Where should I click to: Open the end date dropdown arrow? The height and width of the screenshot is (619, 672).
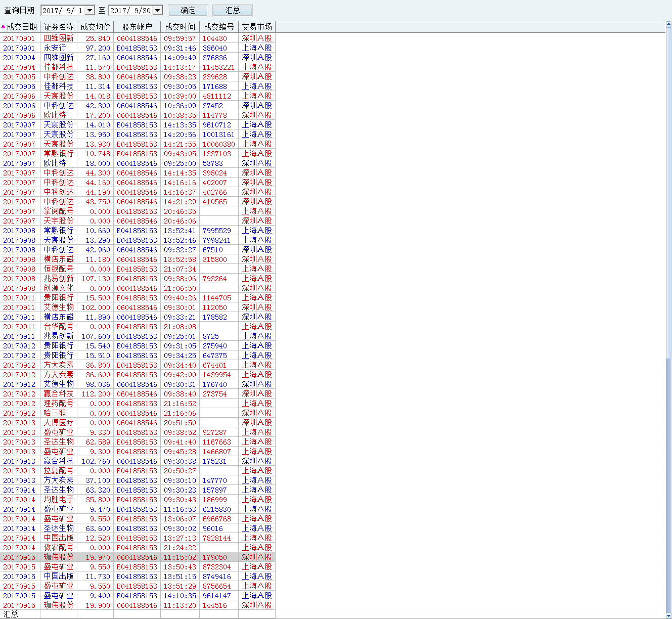click(x=157, y=11)
